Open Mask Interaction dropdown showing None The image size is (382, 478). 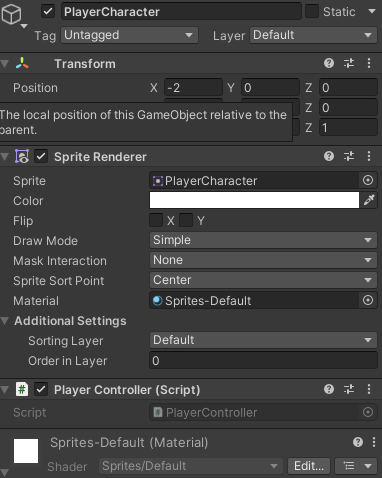point(263,260)
